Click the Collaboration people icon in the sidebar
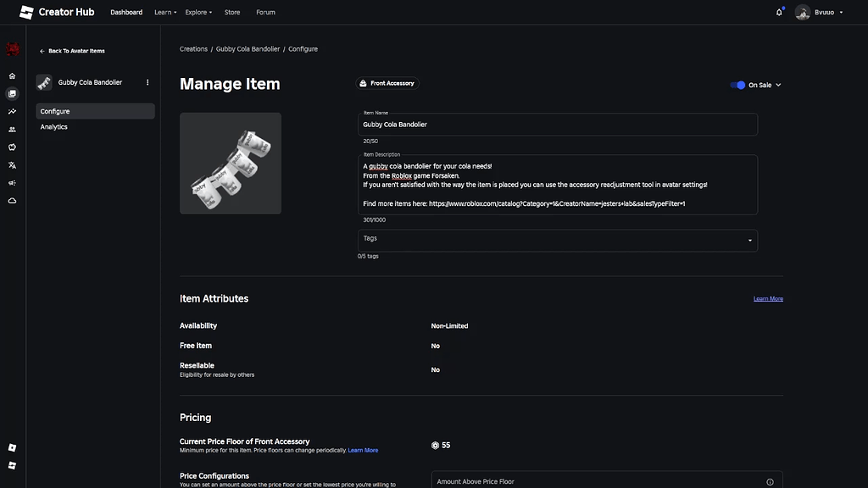 pyautogui.click(x=12, y=130)
